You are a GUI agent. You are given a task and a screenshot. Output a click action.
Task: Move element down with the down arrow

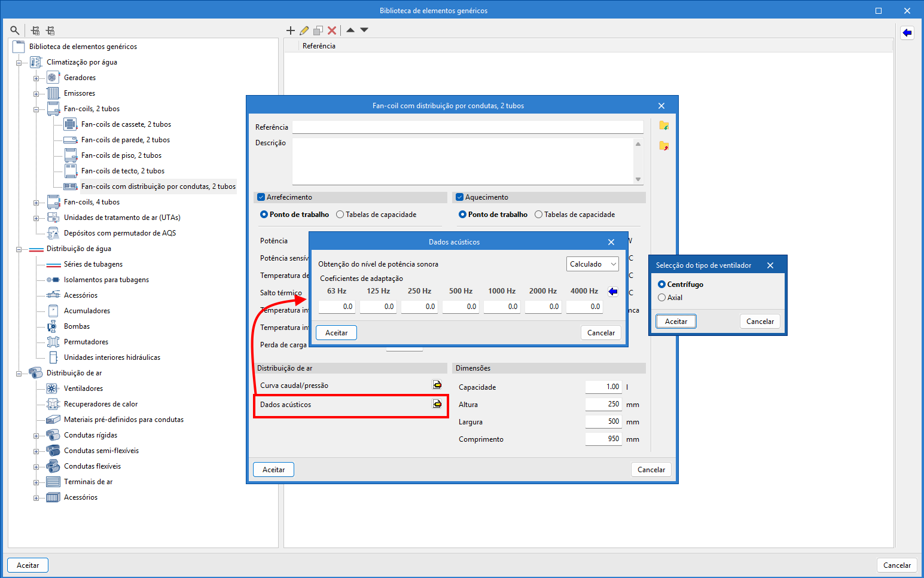[x=364, y=30]
